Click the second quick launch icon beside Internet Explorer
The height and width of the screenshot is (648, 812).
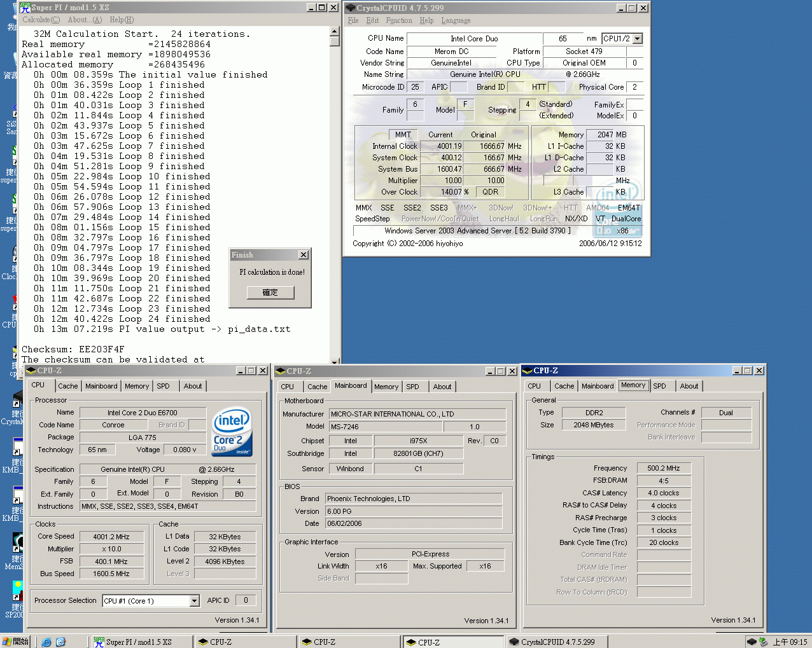pos(60,642)
